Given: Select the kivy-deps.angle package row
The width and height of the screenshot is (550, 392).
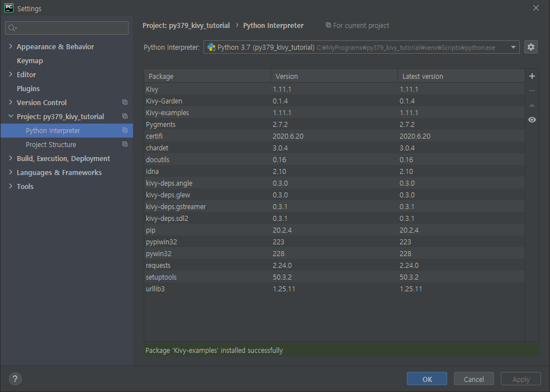Looking at the screenshot, I should tap(334, 183).
